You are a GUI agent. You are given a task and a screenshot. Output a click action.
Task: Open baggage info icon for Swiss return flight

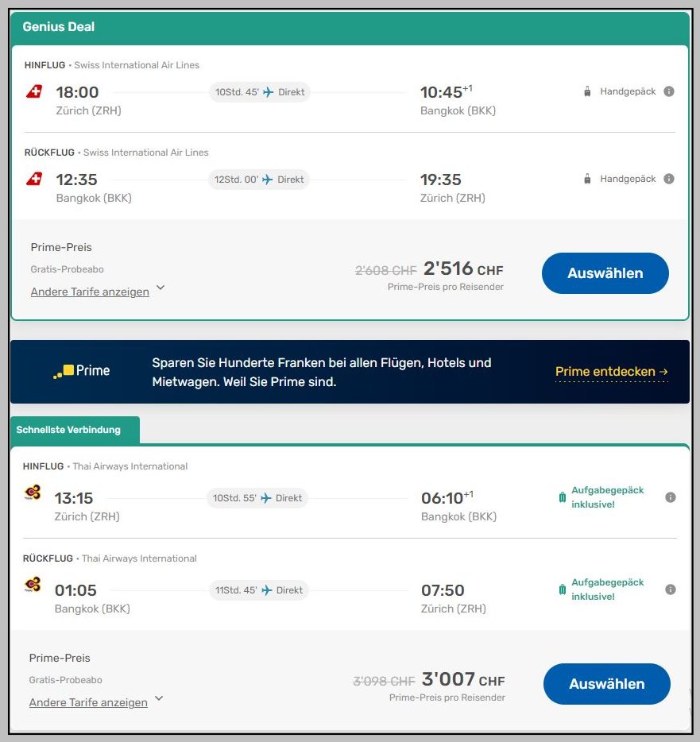pyautogui.click(x=669, y=179)
